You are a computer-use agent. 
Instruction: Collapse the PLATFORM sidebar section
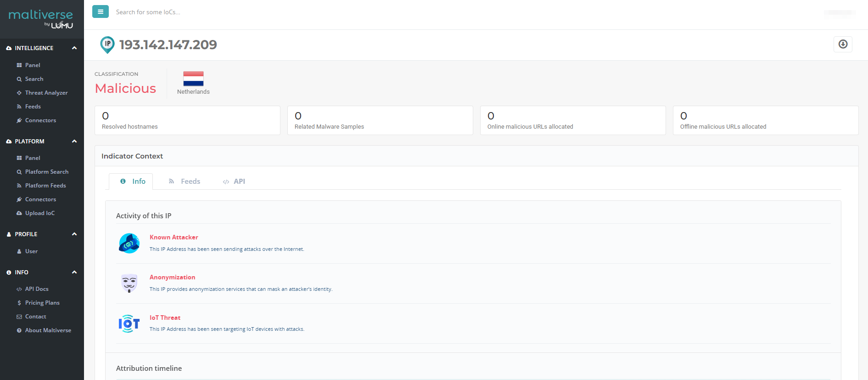pos(74,141)
